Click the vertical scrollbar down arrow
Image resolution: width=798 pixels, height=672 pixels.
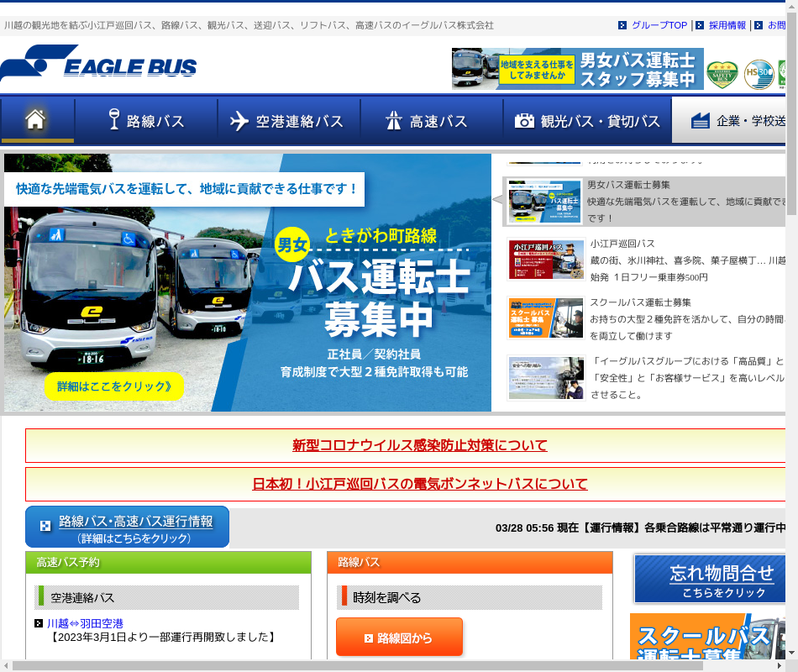click(x=791, y=652)
